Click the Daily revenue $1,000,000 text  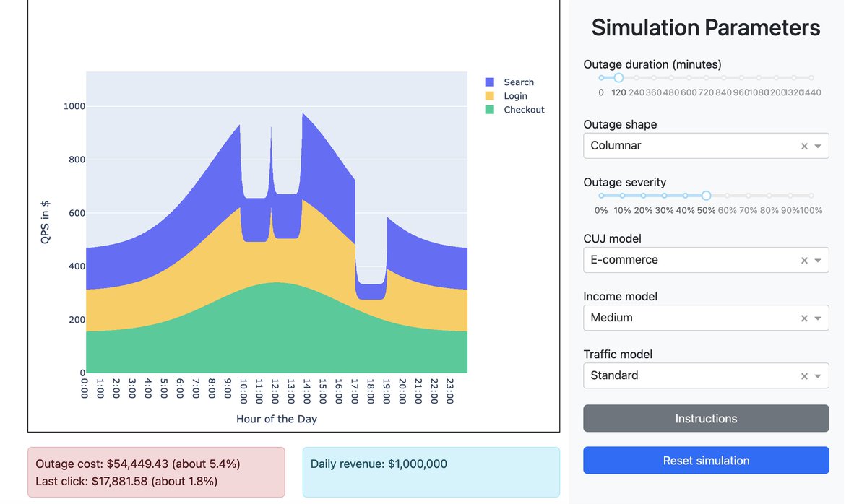[x=379, y=464]
